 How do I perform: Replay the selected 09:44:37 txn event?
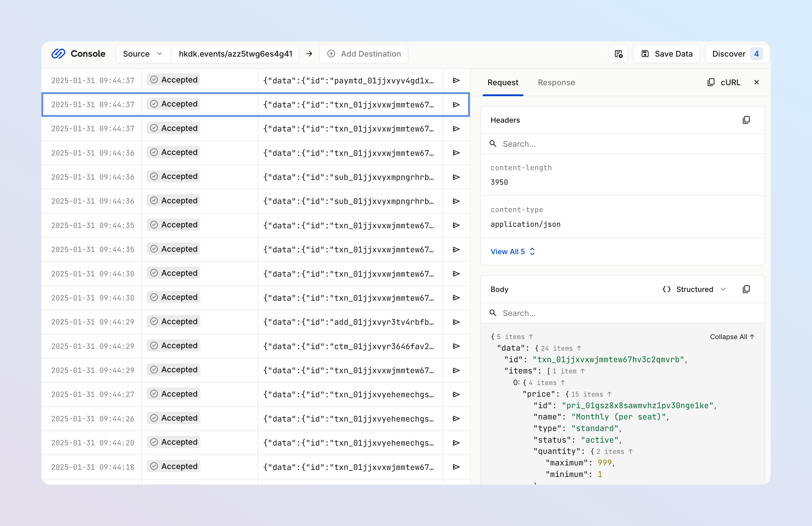456,104
